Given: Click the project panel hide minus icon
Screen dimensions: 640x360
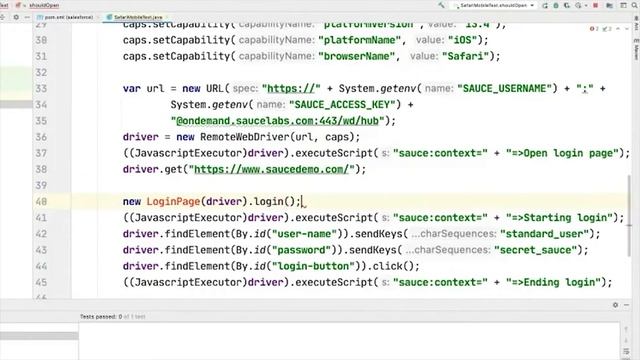Looking at the screenshot, I should coord(27,17).
